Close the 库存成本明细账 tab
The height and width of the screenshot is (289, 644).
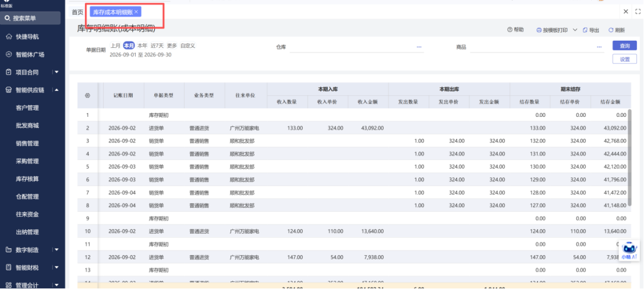point(136,12)
